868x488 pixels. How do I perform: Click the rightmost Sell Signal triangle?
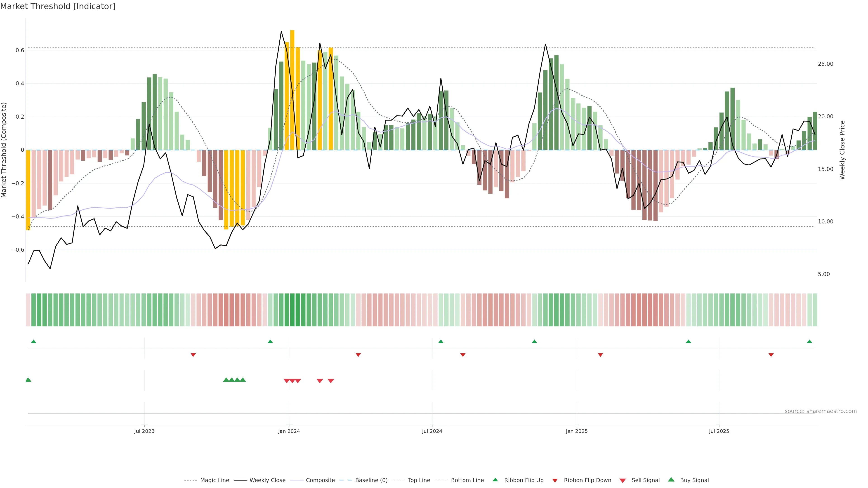(x=331, y=381)
